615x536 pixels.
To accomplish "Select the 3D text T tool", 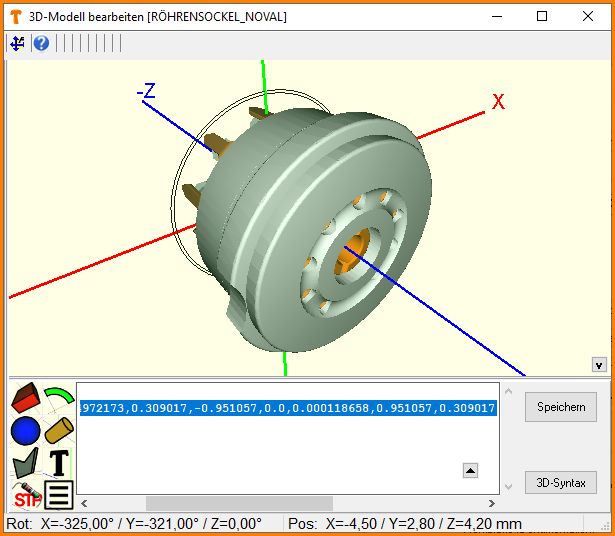I will pyautogui.click(x=59, y=463).
